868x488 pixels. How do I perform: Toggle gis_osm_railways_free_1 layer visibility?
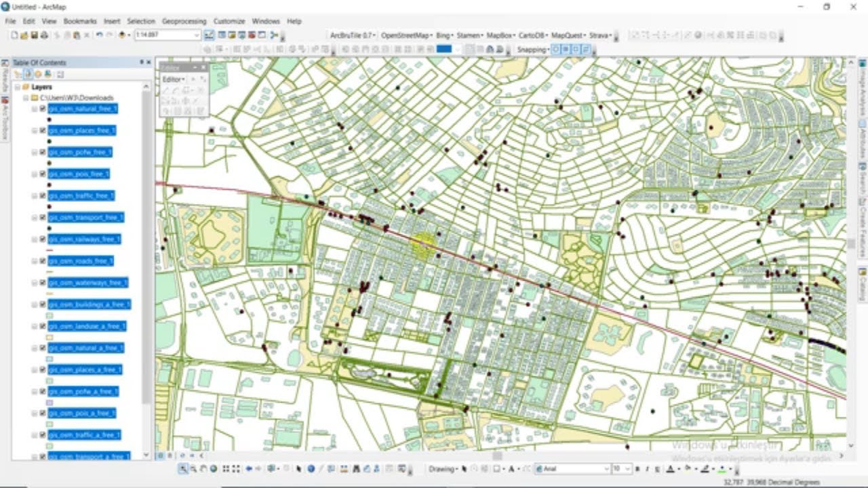43,239
